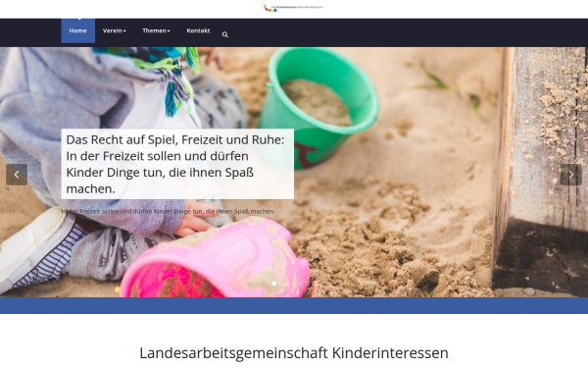Open the Home menu item
The width and height of the screenshot is (588, 368).
click(x=78, y=30)
